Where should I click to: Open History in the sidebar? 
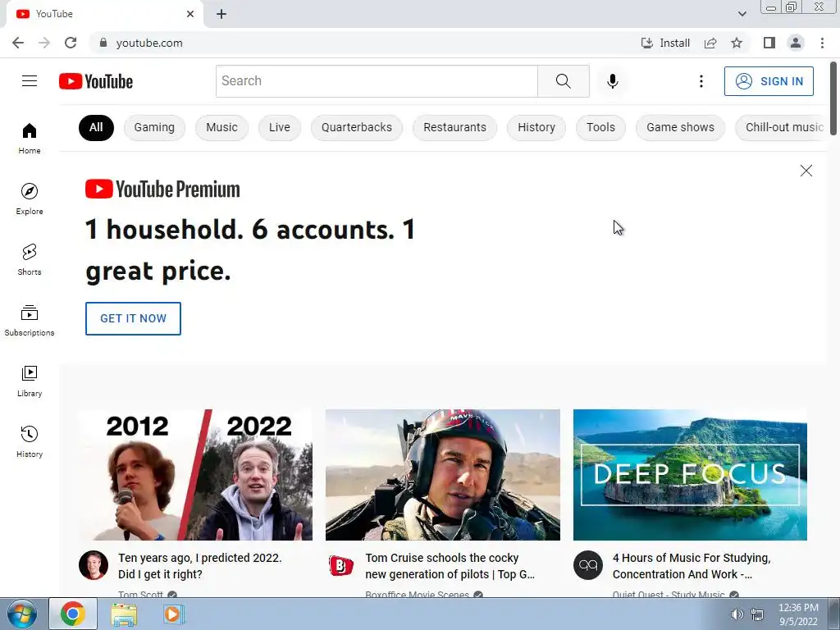tap(30, 441)
